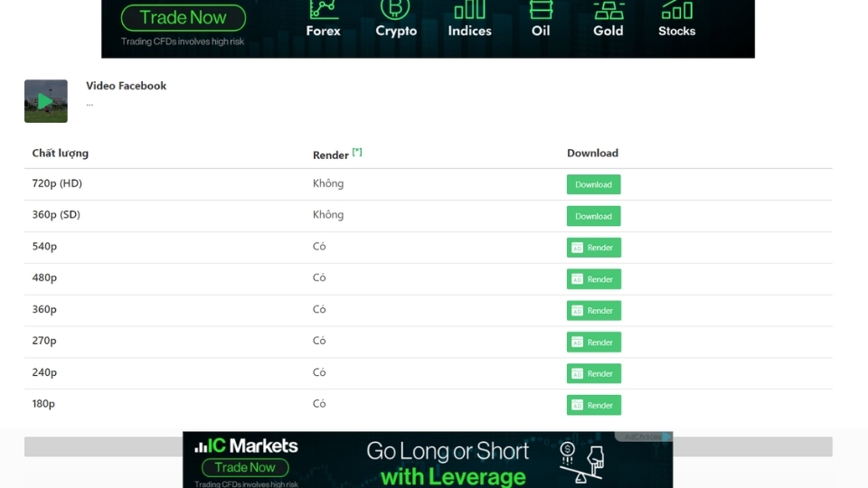Render the 480p video
This screenshot has height=488, width=868.
pyautogui.click(x=593, y=279)
